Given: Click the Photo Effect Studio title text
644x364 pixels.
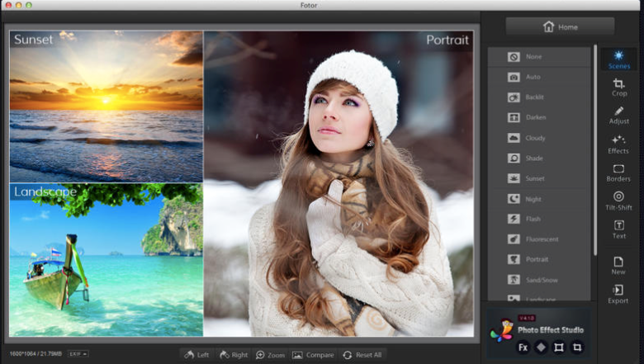Looking at the screenshot, I should pos(551,330).
